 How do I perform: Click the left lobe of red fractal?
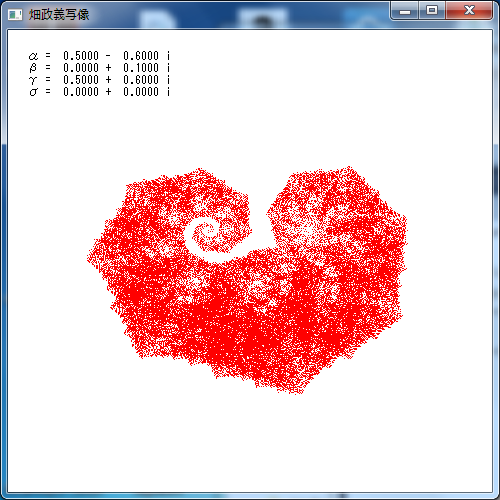point(160,240)
